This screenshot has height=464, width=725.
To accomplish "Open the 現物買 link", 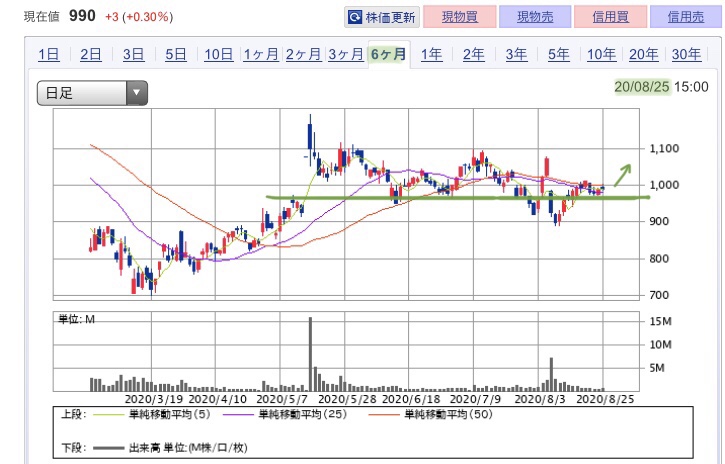I will pyautogui.click(x=460, y=17).
